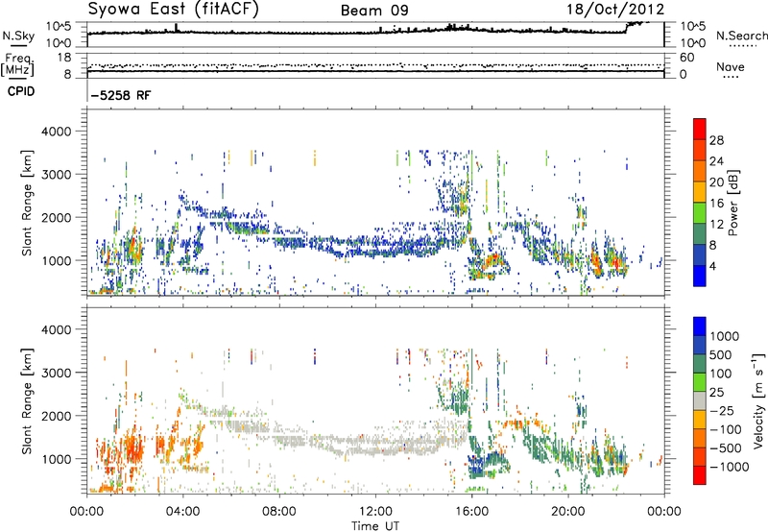Viewport: 768px width, 532px height.
Task: Click the '1000' velocity colorbar tick
Action: (725, 336)
